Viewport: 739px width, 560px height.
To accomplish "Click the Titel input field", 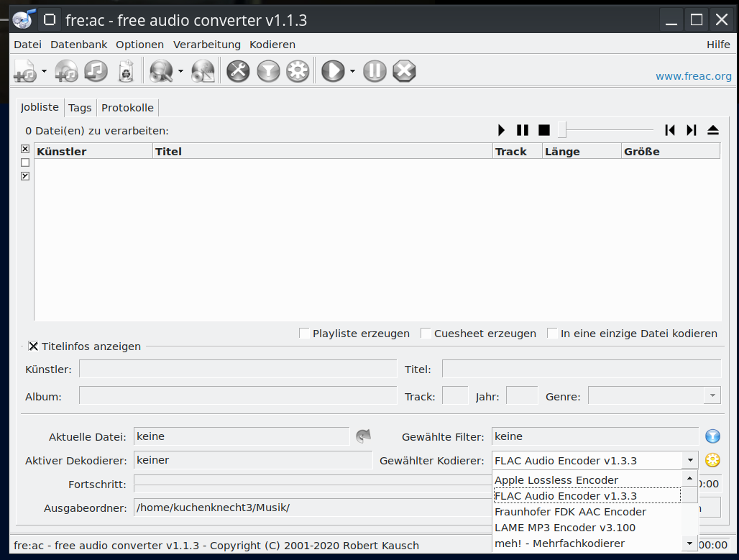I will tap(582, 369).
